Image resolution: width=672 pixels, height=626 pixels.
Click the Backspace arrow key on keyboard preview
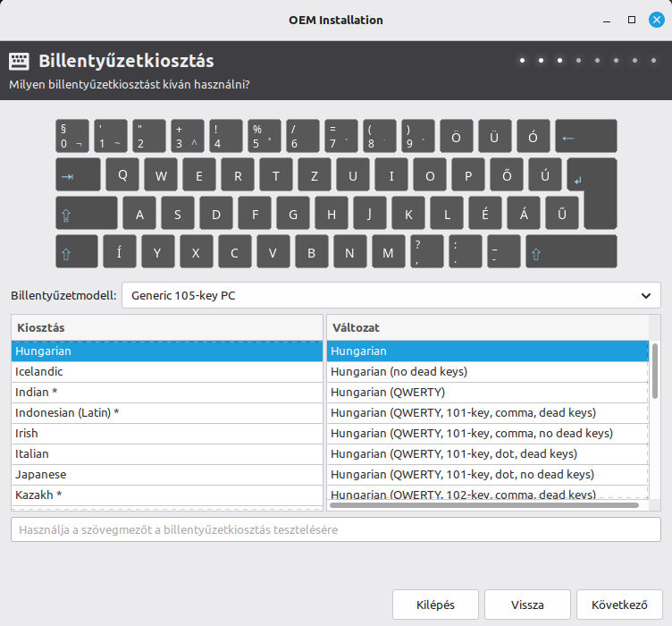click(585, 137)
